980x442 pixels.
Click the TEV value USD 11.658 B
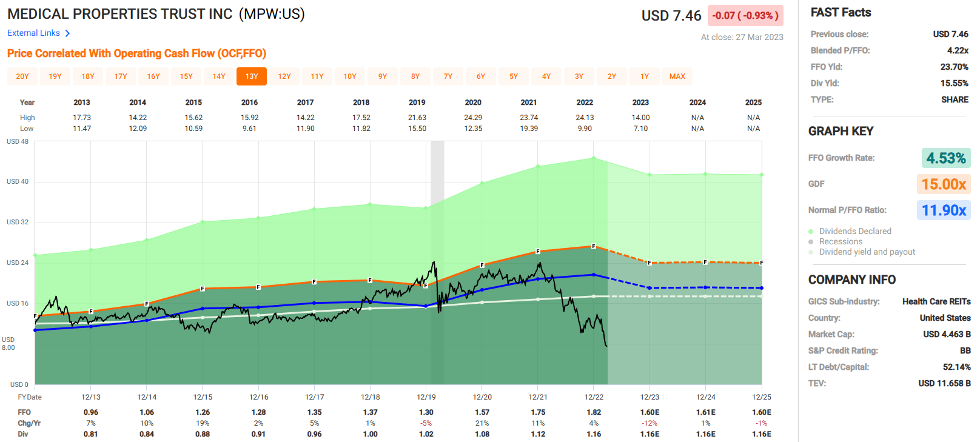[x=944, y=383]
